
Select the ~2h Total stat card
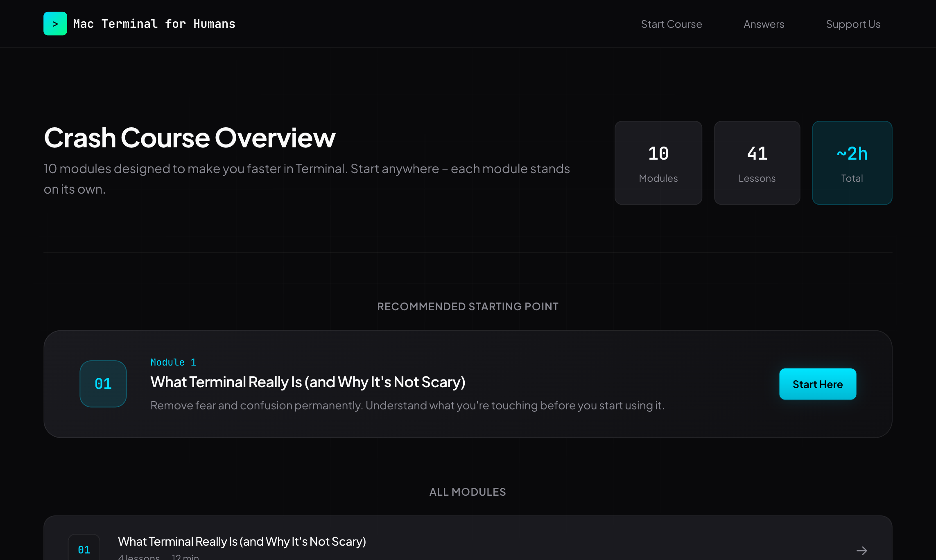click(852, 163)
